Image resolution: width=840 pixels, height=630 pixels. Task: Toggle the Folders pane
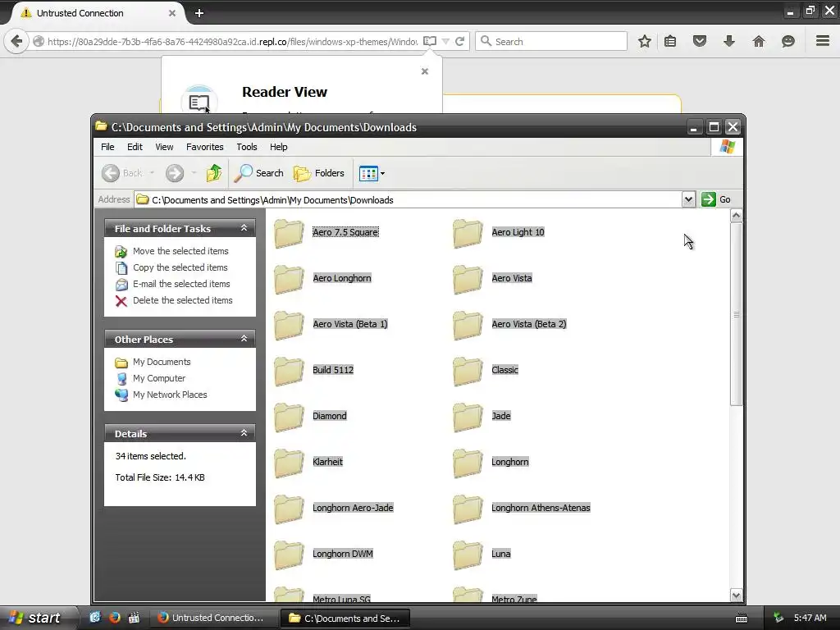click(319, 173)
